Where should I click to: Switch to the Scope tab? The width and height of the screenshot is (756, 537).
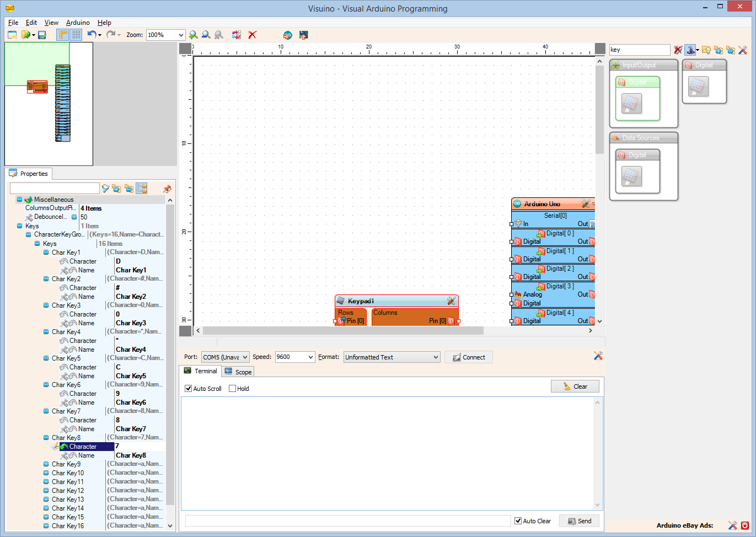point(238,371)
